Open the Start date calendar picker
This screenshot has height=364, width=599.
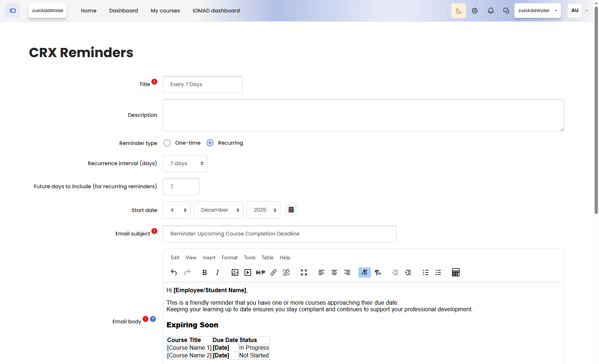(291, 210)
